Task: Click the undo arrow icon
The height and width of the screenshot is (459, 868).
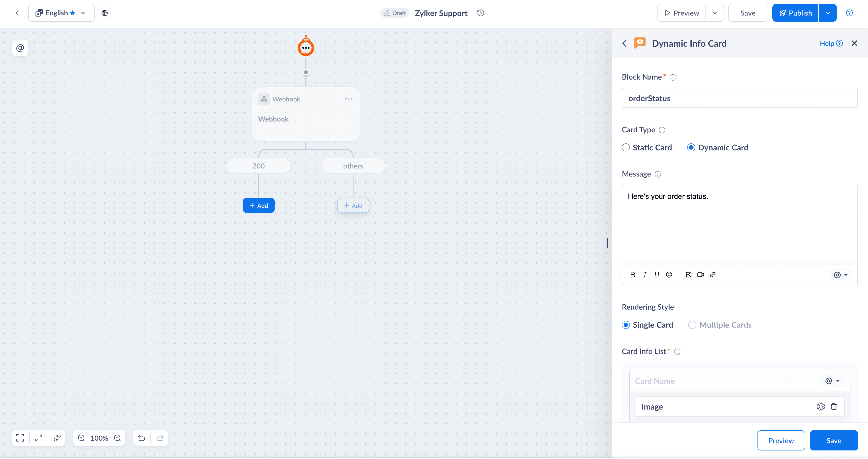Action: [141, 438]
